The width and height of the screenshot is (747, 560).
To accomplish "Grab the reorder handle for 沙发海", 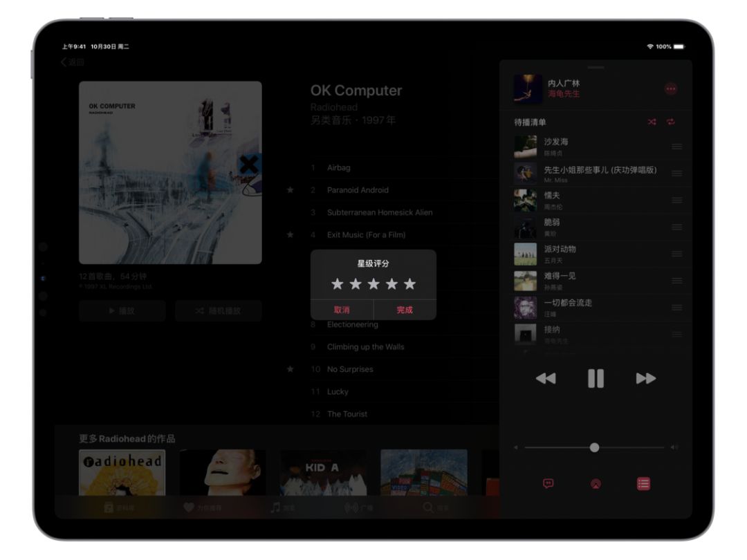I will (x=676, y=147).
